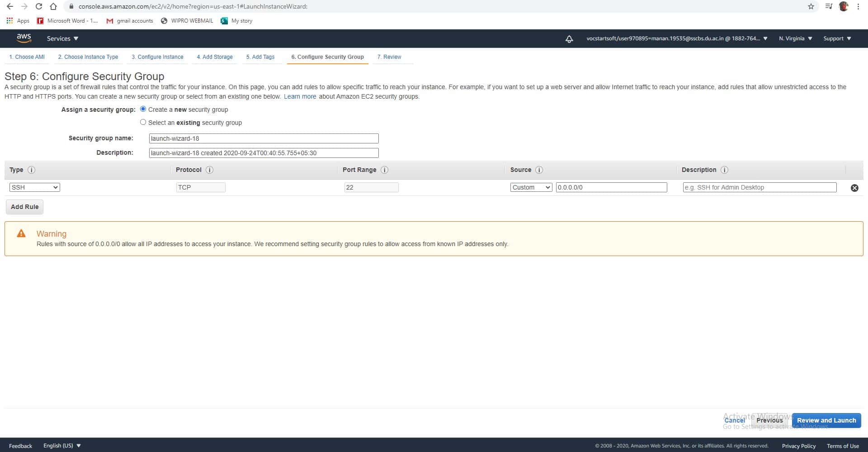
Task: Click the Port Range info icon
Action: click(384, 170)
